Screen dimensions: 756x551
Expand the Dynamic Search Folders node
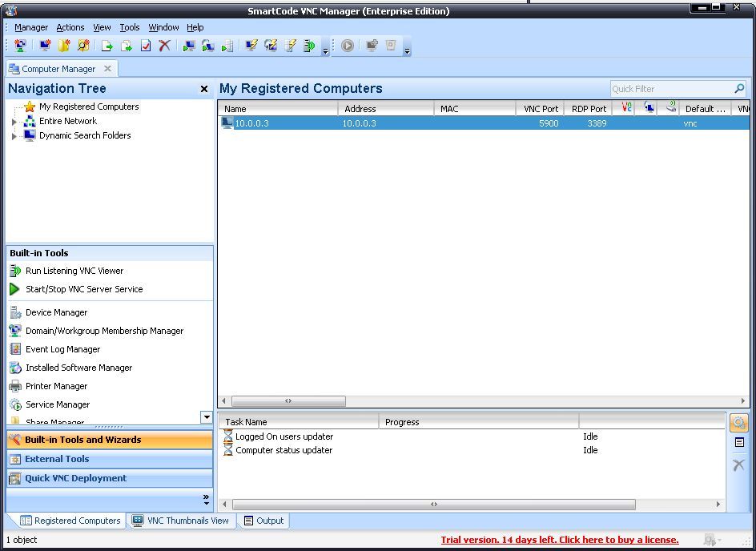tap(14, 136)
